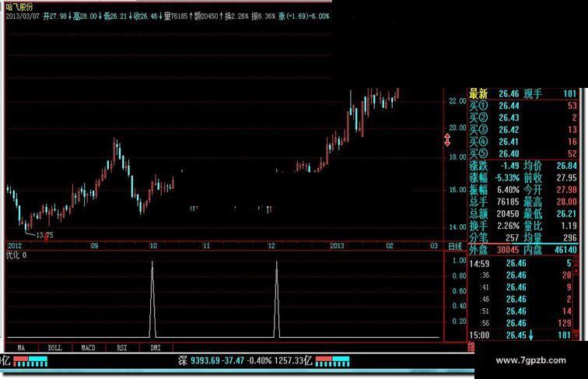Click the 前收 value 27.95
588x379 pixels.
click(567, 178)
